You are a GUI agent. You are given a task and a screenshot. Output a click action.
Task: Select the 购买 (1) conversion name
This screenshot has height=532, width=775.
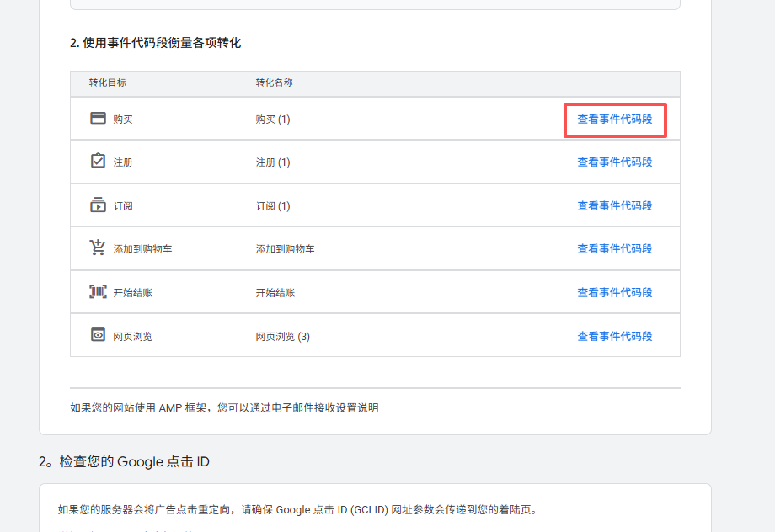point(272,120)
